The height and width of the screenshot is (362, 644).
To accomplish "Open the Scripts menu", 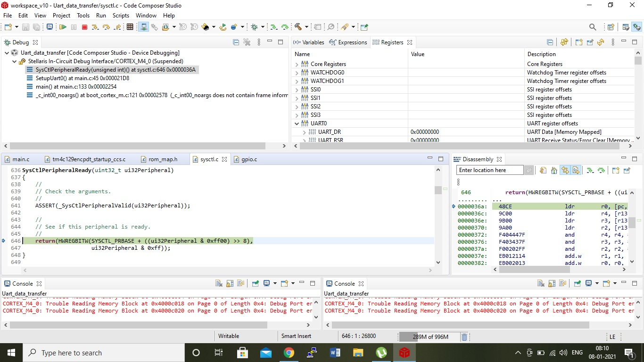I will (x=121, y=16).
